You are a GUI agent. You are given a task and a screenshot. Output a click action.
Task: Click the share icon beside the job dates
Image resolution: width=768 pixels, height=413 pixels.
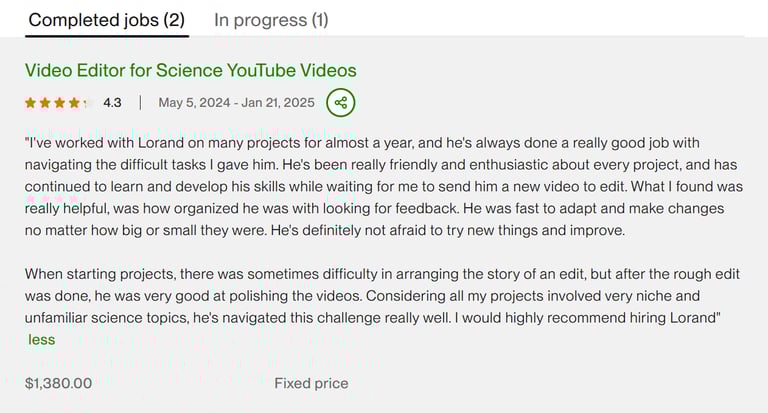[341, 102]
